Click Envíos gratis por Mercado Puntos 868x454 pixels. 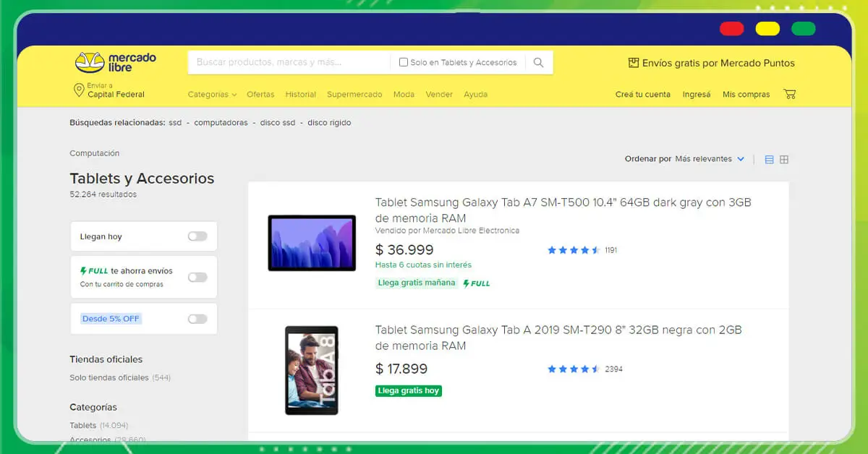point(718,63)
